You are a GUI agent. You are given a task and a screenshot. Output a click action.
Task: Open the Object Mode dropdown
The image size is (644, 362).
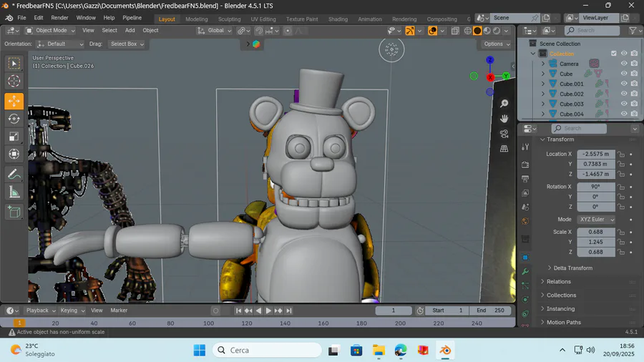coord(50,30)
